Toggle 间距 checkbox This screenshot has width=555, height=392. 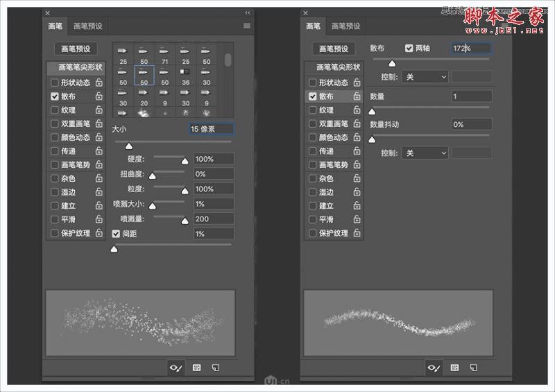click(116, 234)
